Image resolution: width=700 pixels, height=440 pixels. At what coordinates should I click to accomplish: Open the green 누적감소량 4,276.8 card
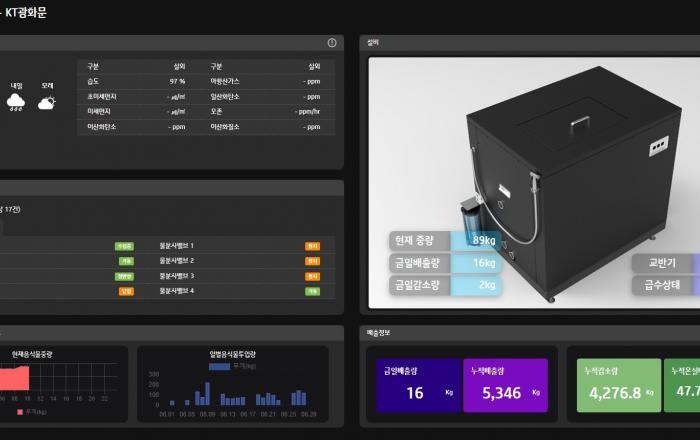tap(617, 386)
